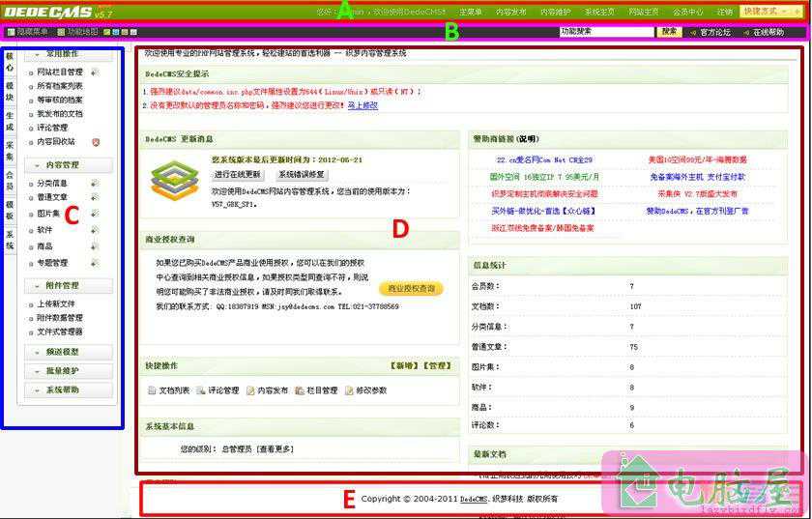Click add icon next to 商品

coord(95,246)
